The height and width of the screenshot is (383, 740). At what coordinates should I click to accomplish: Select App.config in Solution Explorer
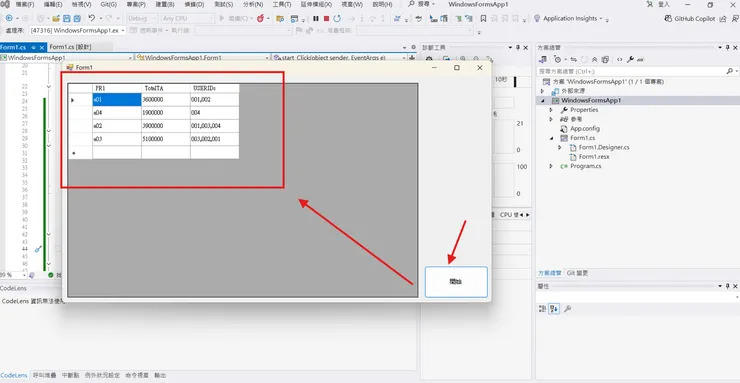[584, 128]
